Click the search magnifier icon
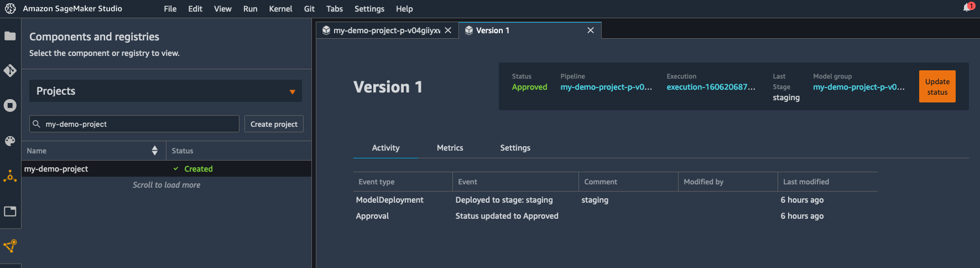This screenshot has width=980, height=268. pos(37,124)
